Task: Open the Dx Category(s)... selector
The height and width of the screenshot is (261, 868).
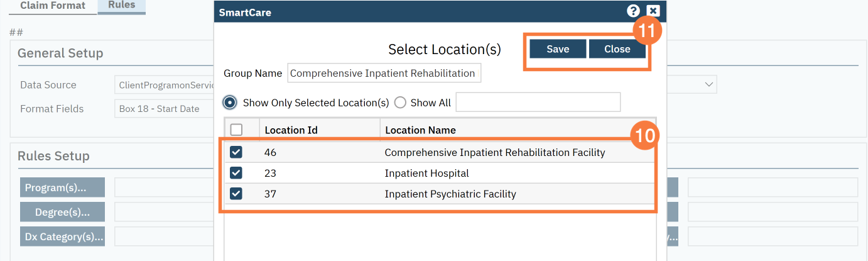Action: click(x=63, y=236)
